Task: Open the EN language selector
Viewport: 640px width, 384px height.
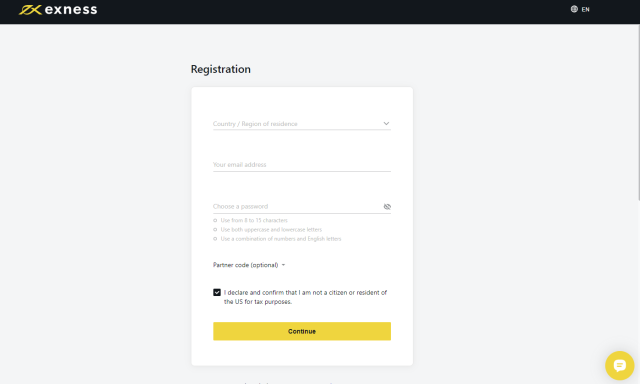Action: pos(580,9)
